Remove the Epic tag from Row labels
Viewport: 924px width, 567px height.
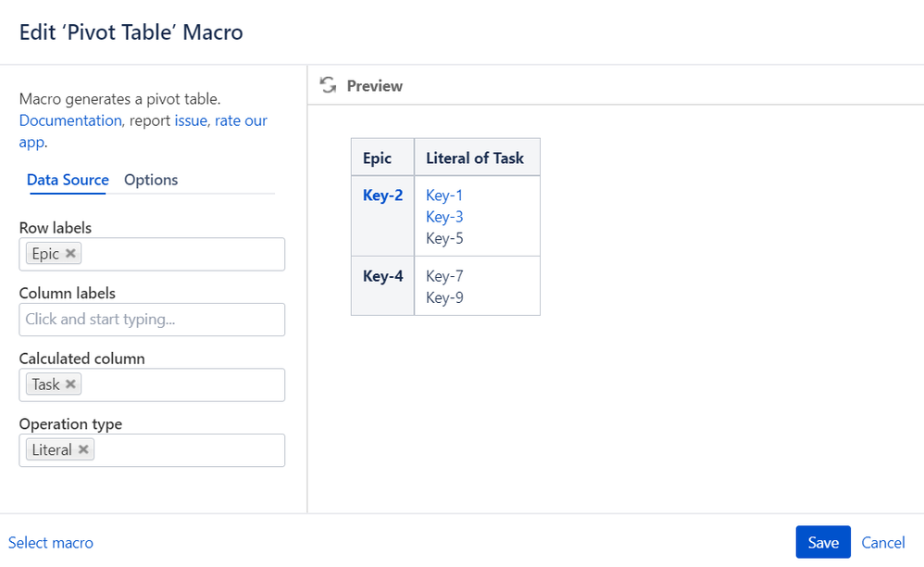(x=70, y=254)
